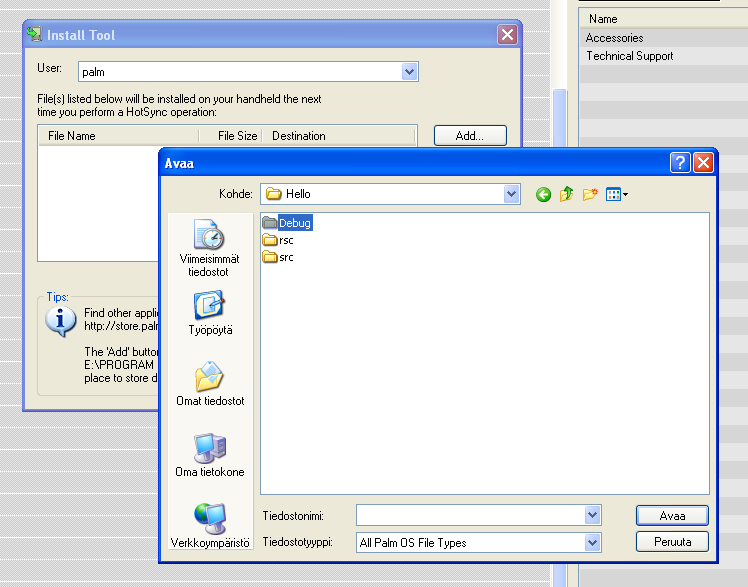Open Omat tiedostot location

coord(210,384)
